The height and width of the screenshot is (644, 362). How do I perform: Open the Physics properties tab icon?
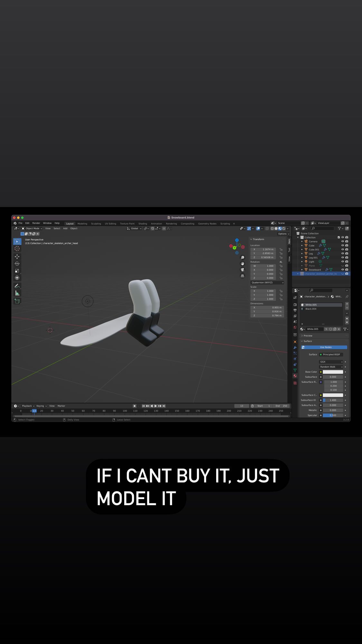(295, 359)
